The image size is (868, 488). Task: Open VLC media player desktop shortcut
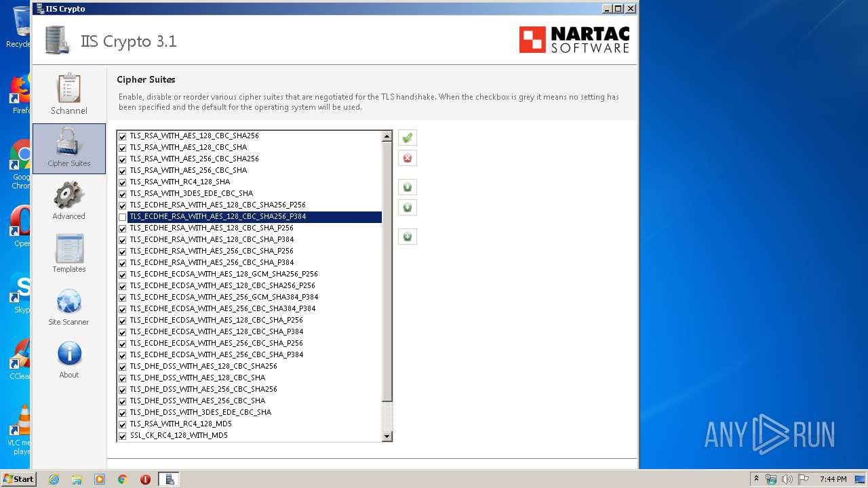(22, 430)
